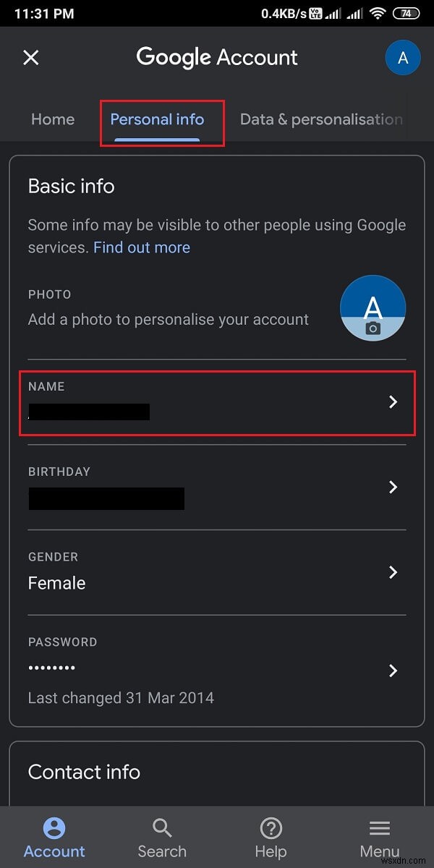Tap the Find out more link
The image size is (434, 868).
point(141,247)
